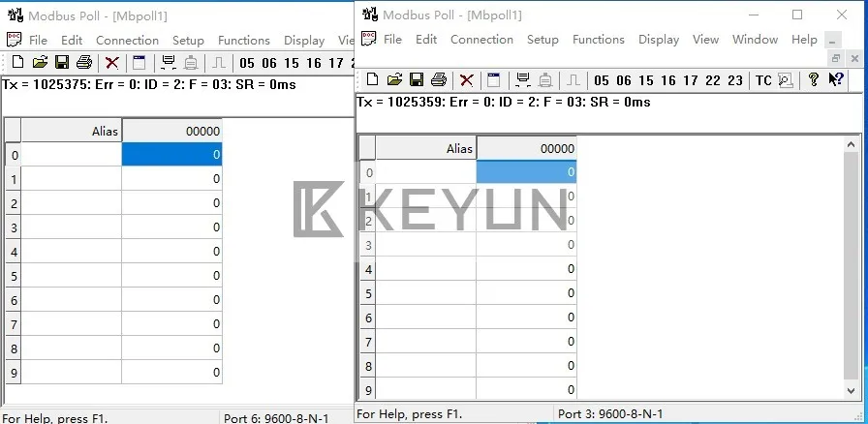Open Display menu in right window

pos(659,40)
